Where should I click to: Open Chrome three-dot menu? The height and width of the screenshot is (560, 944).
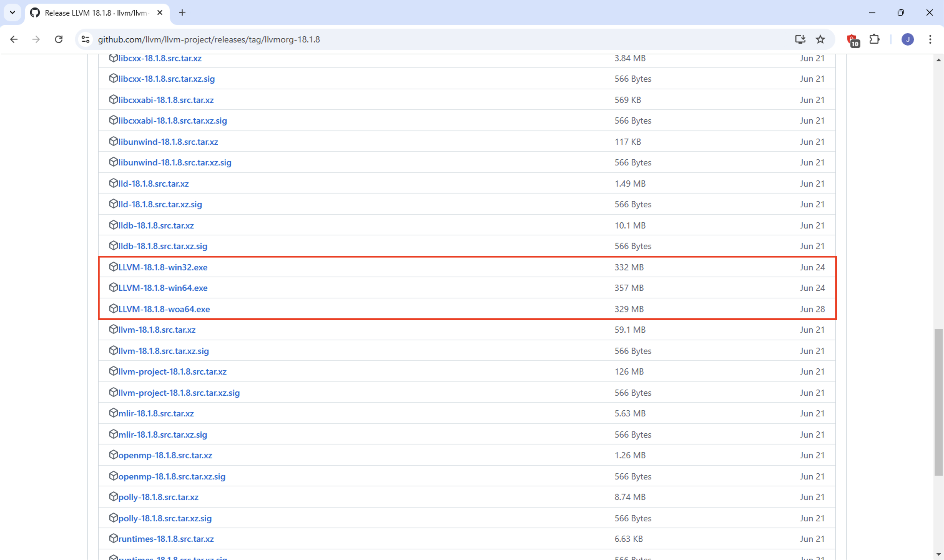930,39
